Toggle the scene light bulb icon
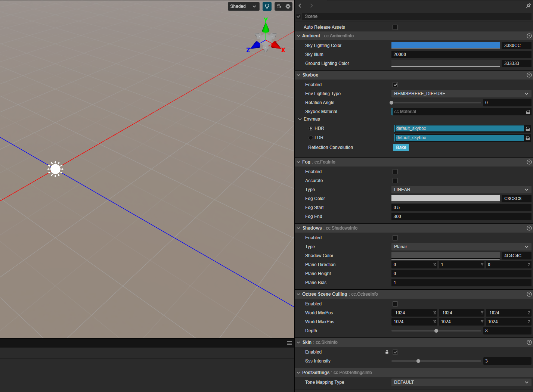 coord(267,6)
